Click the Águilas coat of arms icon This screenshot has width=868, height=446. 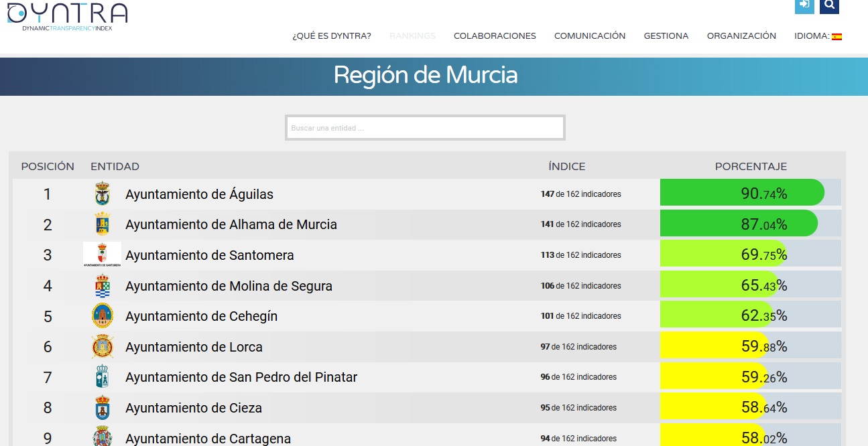102,194
